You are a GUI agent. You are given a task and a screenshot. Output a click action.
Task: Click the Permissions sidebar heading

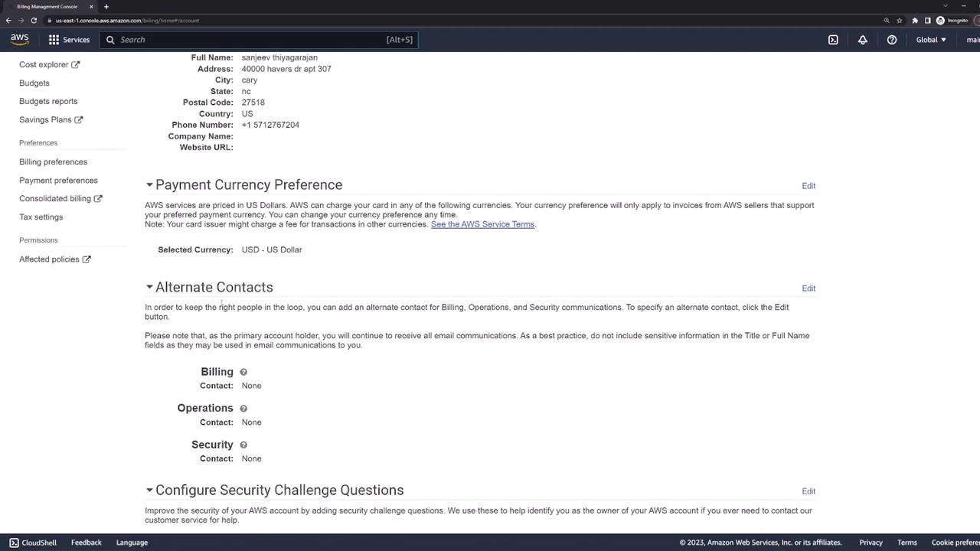(x=38, y=240)
